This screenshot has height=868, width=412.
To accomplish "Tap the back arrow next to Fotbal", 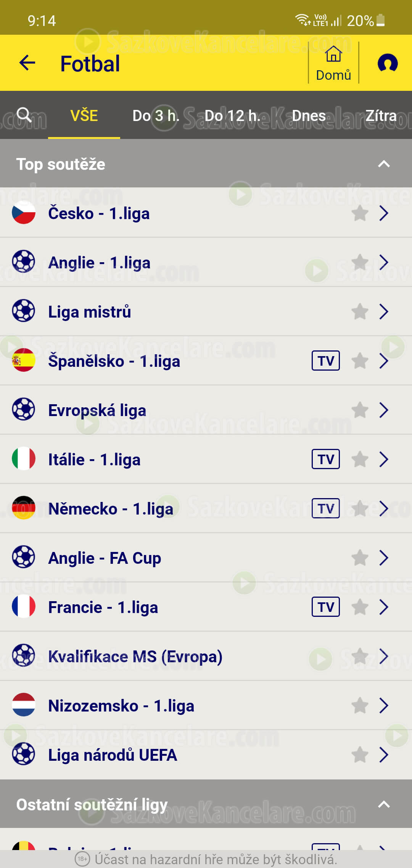I will pyautogui.click(x=27, y=63).
